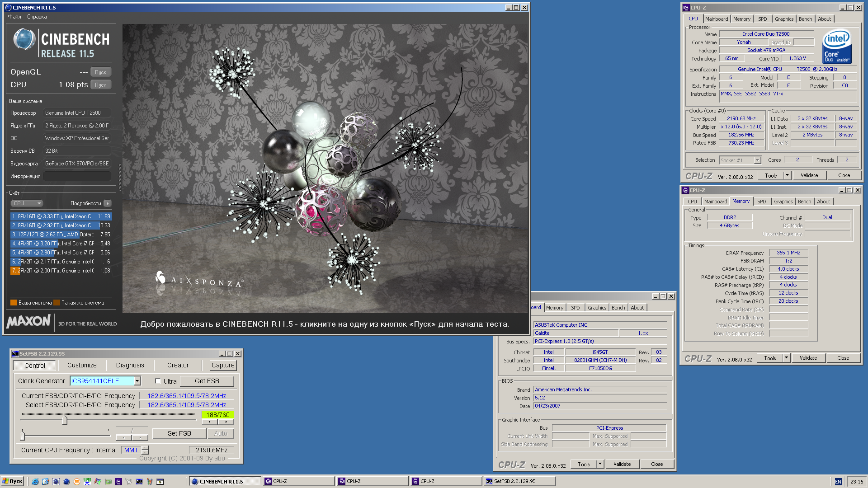Open Tools dropdown arrow in CPU-Z Mainboard window

click(600, 464)
